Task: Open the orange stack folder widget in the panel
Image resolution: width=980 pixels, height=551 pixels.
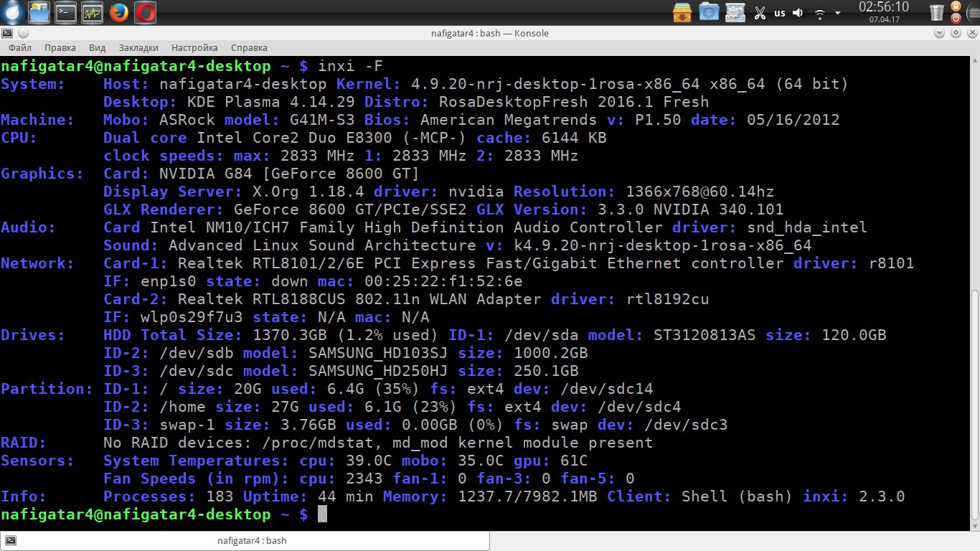Action: [x=683, y=12]
